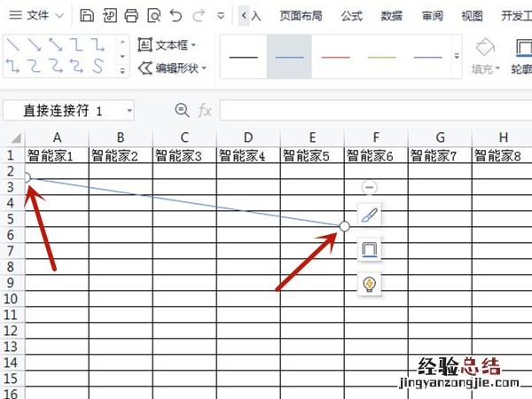The height and width of the screenshot is (399, 532).
Task: Select the single arrow line shape
Action: tap(35, 45)
